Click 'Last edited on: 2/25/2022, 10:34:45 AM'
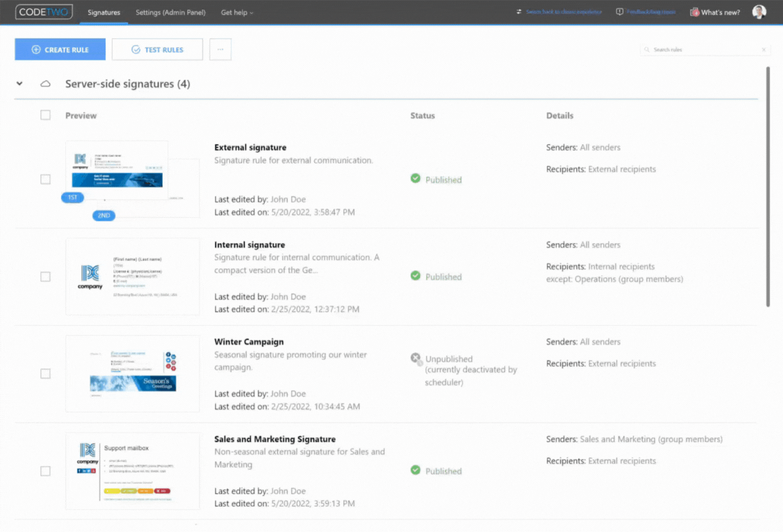 click(x=287, y=406)
